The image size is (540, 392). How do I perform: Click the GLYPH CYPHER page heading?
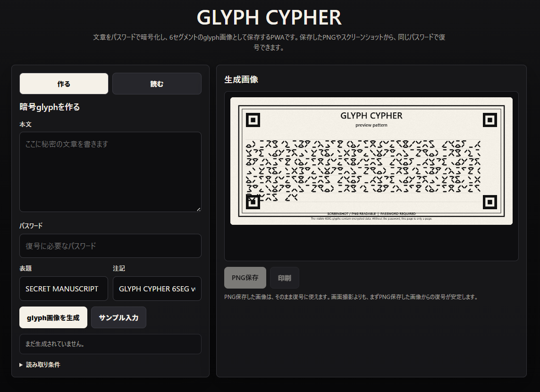[269, 17]
